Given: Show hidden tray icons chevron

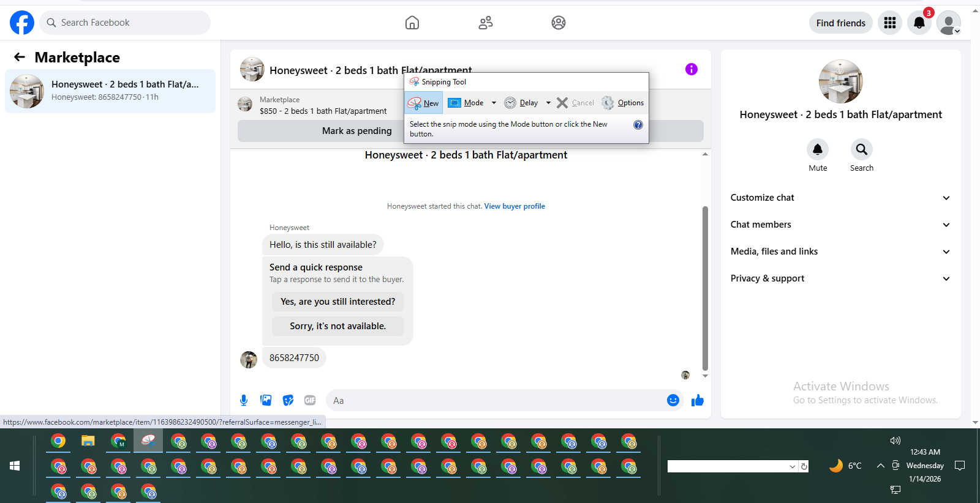Looking at the screenshot, I should click(x=880, y=466).
